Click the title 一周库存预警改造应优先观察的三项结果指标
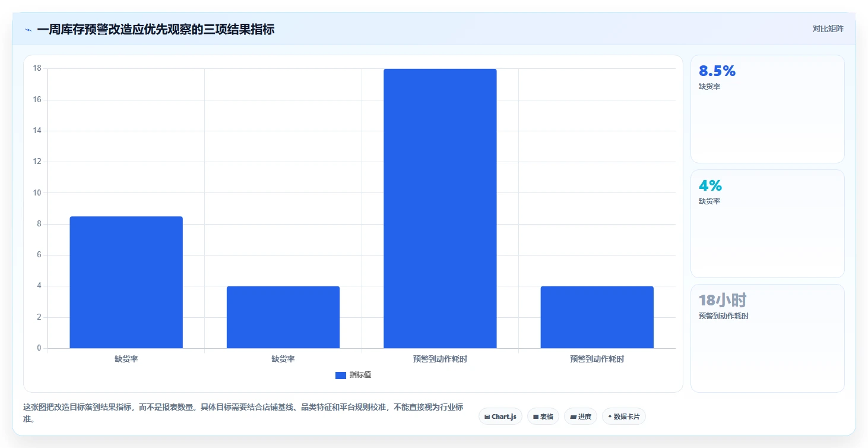Image resolution: width=868 pixels, height=448 pixels. pos(156,30)
